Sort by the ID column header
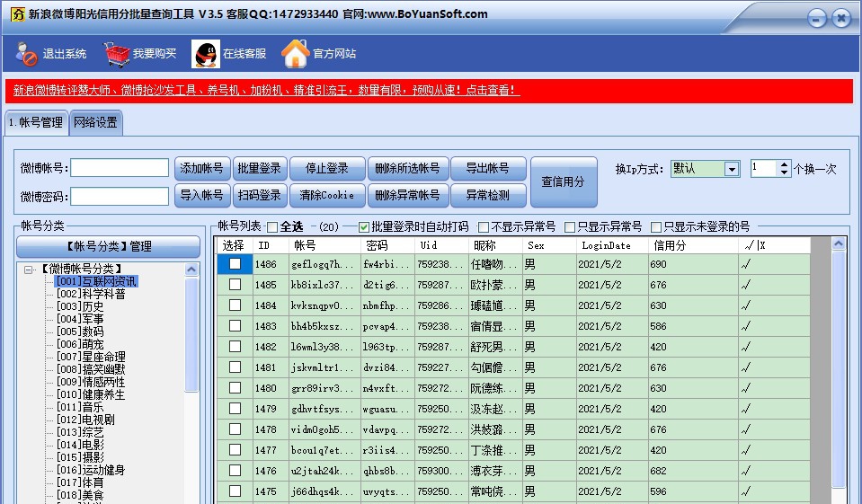 click(x=271, y=245)
